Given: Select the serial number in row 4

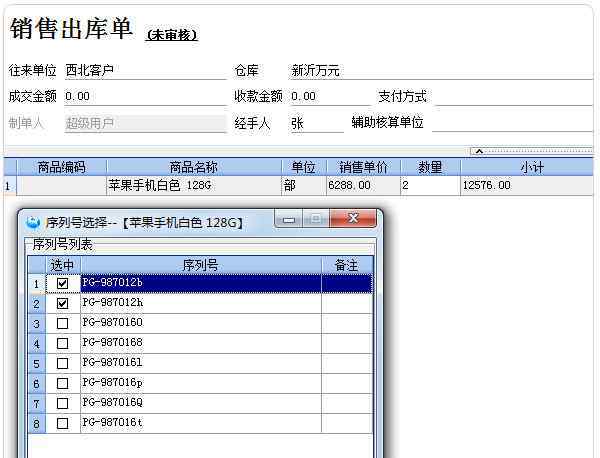Looking at the screenshot, I should coord(112,342).
